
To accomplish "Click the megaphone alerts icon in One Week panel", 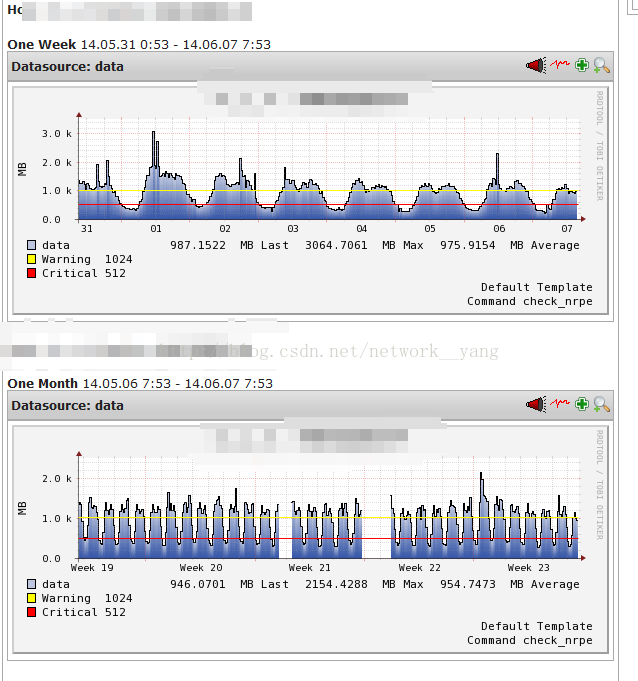I will (x=536, y=66).
